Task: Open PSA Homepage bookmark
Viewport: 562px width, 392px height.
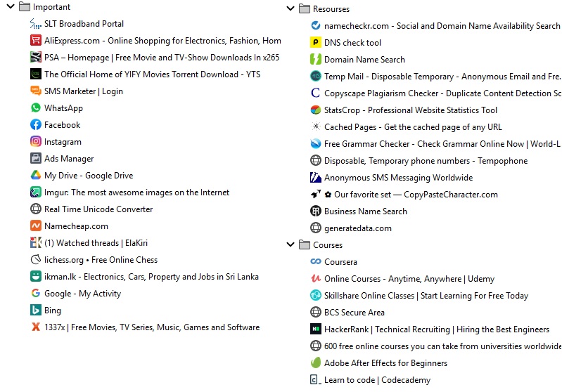Action: pos(162,58)
